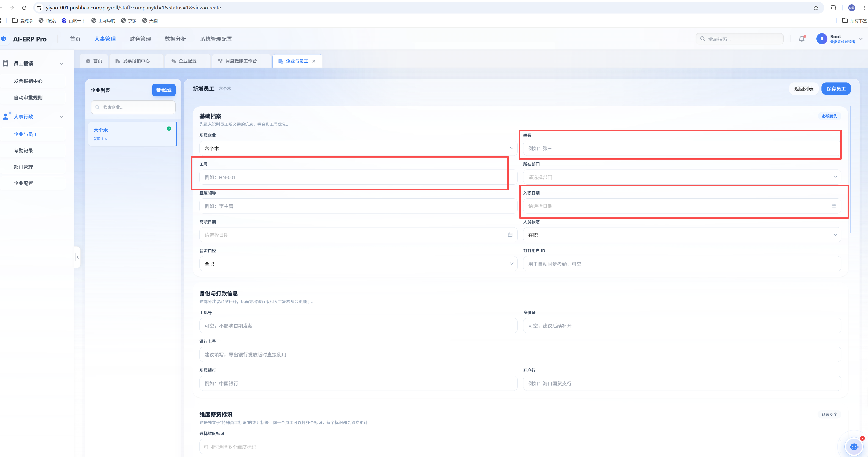This screenshot has height=457, width=868.
Task: Focus the 身份证 input field
Action: click(682, 326)
